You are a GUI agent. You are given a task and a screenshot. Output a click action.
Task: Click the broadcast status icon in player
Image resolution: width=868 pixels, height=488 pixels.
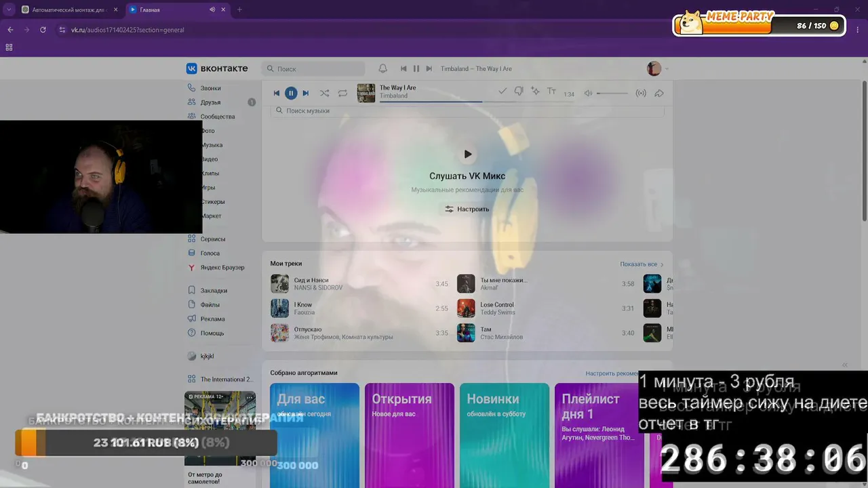(x=641, y=94)
